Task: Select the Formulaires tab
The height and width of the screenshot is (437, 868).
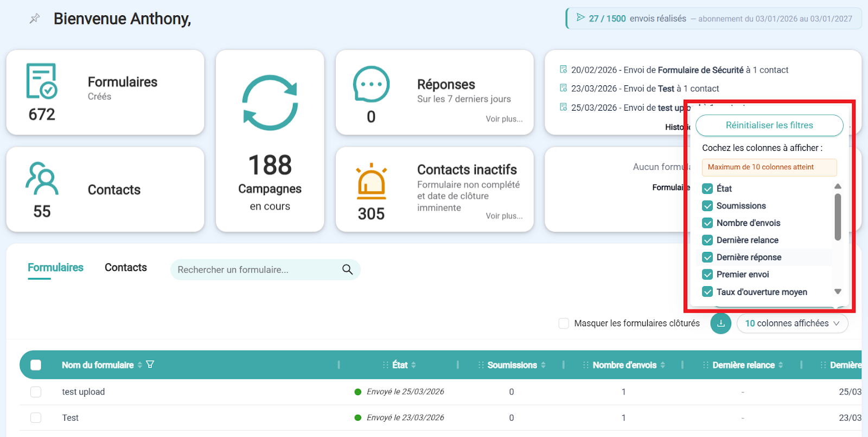Action: pos(55,268)
